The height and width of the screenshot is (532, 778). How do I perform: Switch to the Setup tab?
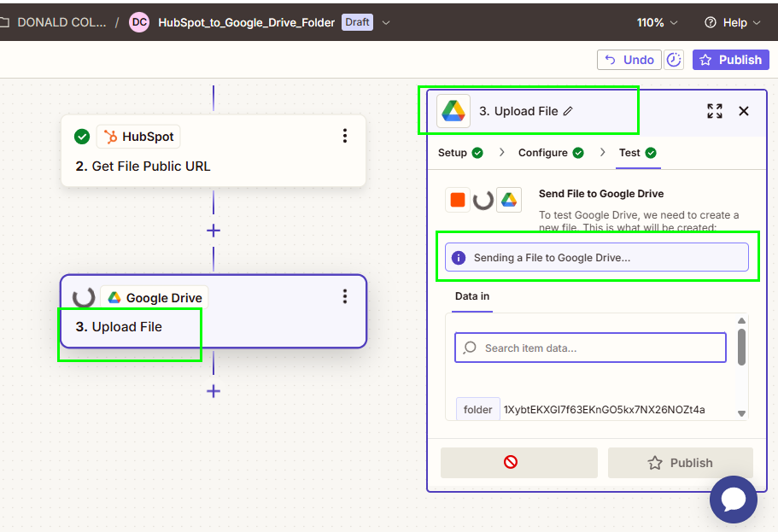click(460, 153)
